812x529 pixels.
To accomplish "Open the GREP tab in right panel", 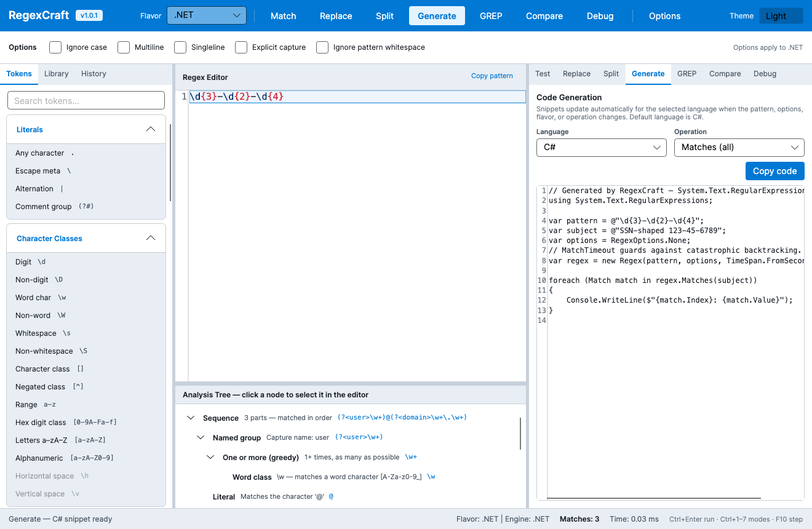I will coord(687,74).
